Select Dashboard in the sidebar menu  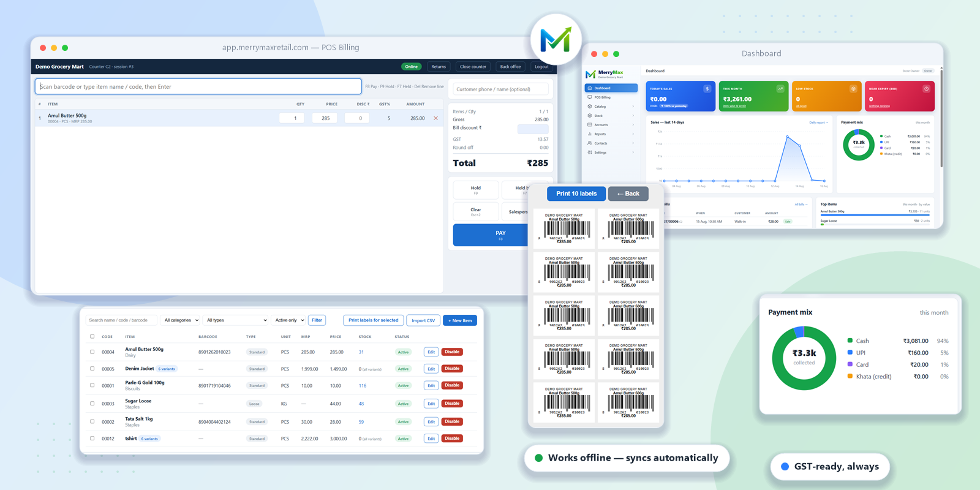(x=611, y=88)
